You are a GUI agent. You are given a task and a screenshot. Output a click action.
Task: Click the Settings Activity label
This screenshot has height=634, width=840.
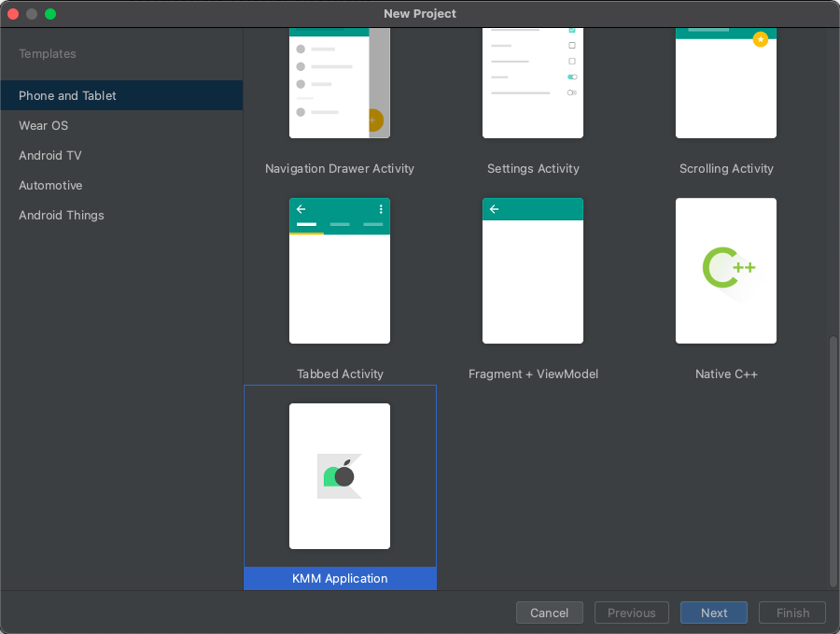click(x=533, y=168)
